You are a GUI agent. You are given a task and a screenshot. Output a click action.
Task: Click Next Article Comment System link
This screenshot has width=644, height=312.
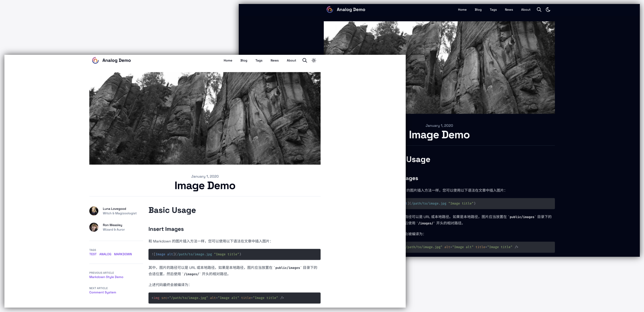tap(103, 292)
